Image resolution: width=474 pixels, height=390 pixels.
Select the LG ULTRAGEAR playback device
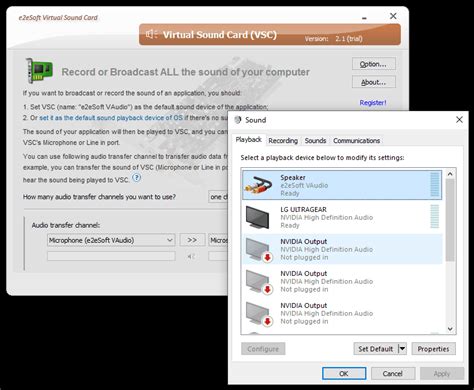coord(342,217)
